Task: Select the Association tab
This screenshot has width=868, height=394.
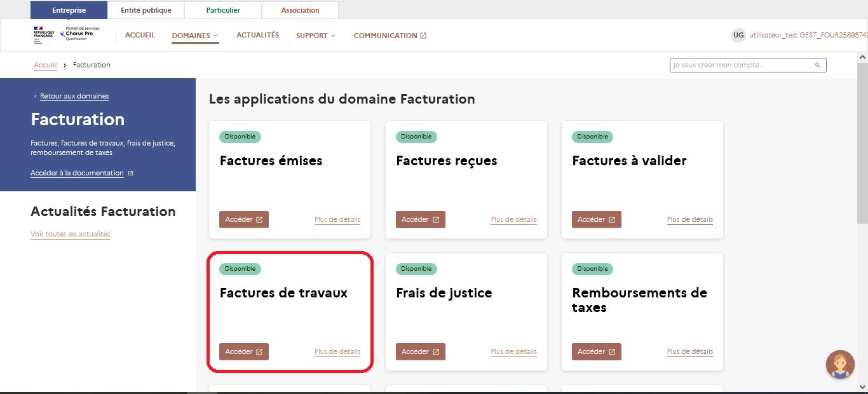Action: [x=300, y=10]
